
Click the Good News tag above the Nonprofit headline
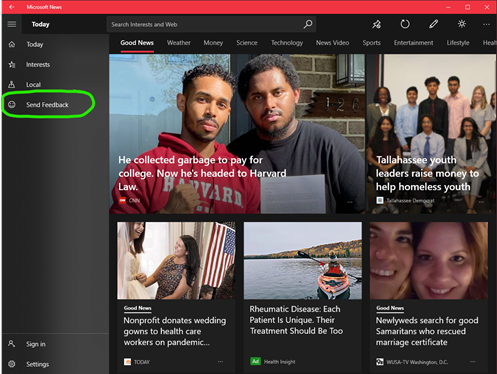[x=137, y=308]
